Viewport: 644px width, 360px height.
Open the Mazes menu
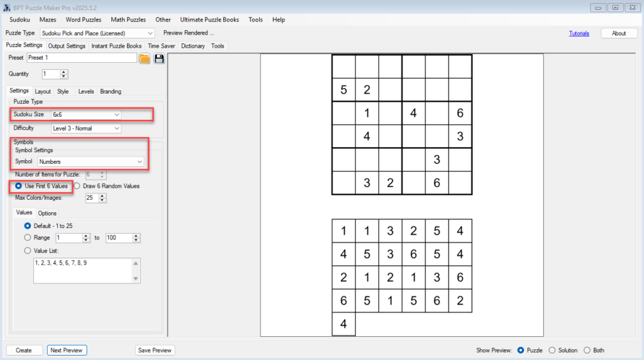pyautogui.click(x=48, y=19)
